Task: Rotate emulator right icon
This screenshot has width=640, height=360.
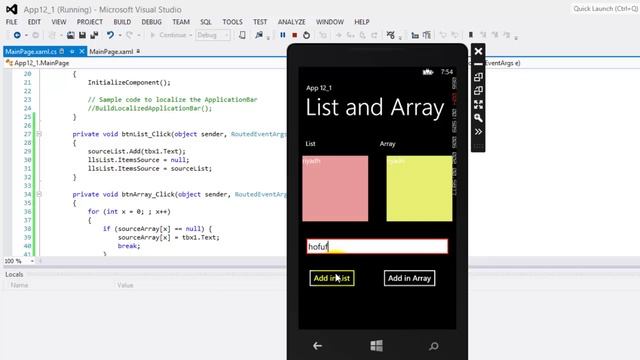Action: pyautogui.click(x=478, y=91)
